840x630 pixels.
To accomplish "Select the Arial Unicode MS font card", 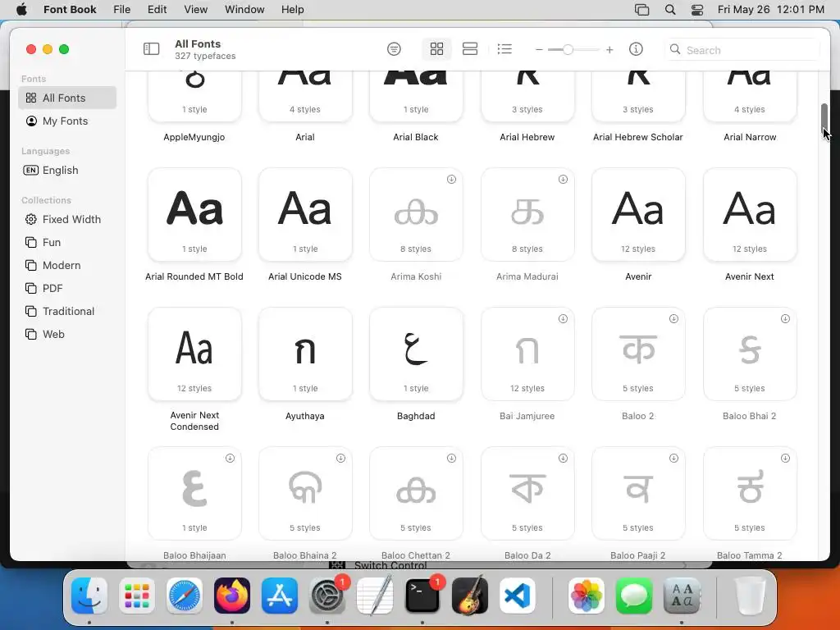I will (x=305, y=215).
